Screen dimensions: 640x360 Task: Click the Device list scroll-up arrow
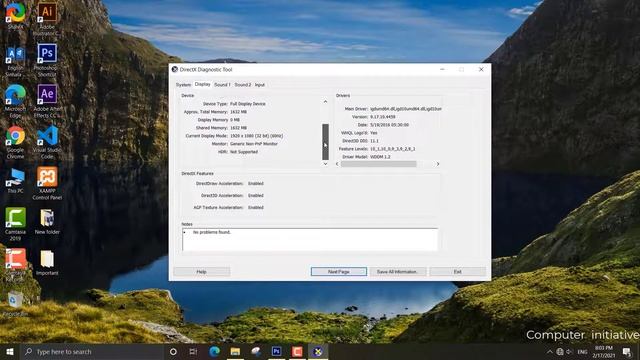325,102
